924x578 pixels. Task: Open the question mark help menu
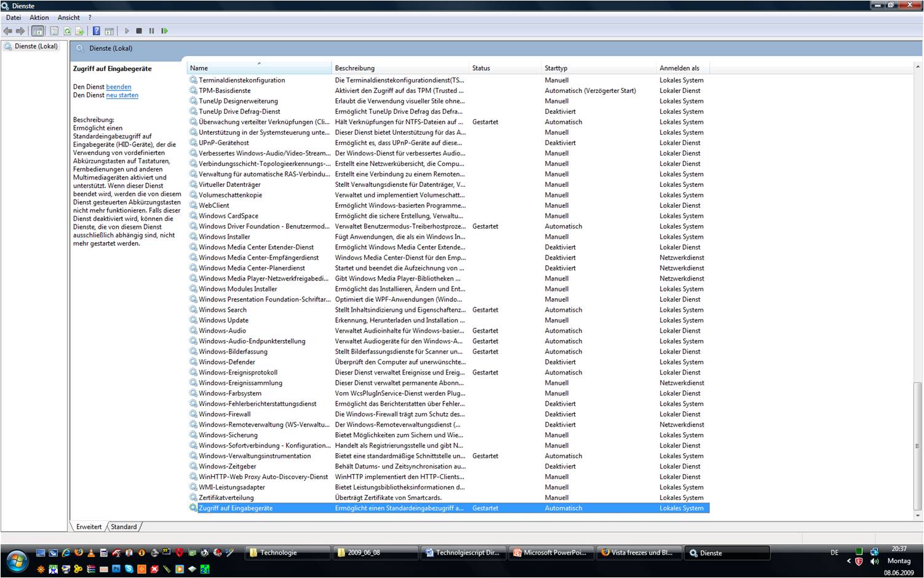(x=90, y=17)
